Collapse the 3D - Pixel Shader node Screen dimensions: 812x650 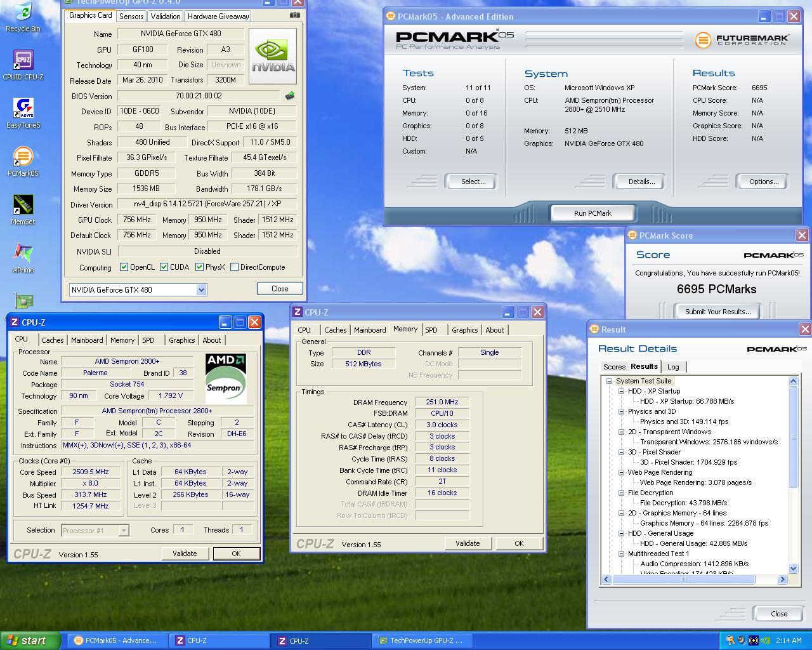pyautogui.click(x=621, y=453)
